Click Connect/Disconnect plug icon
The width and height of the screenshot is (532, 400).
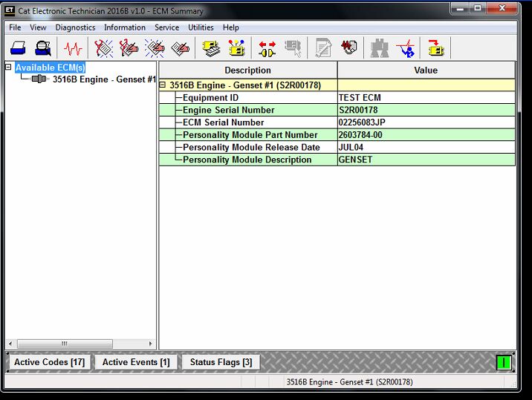coord(267,48)
